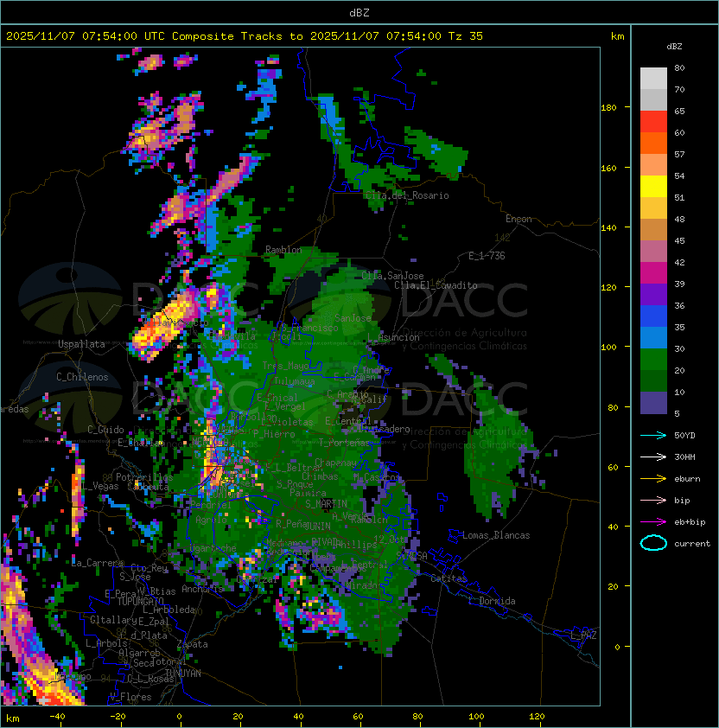Click the yellow eburn arrow icon
The image size is (719, 728).
pyautogui.click(x=653, y=479)
